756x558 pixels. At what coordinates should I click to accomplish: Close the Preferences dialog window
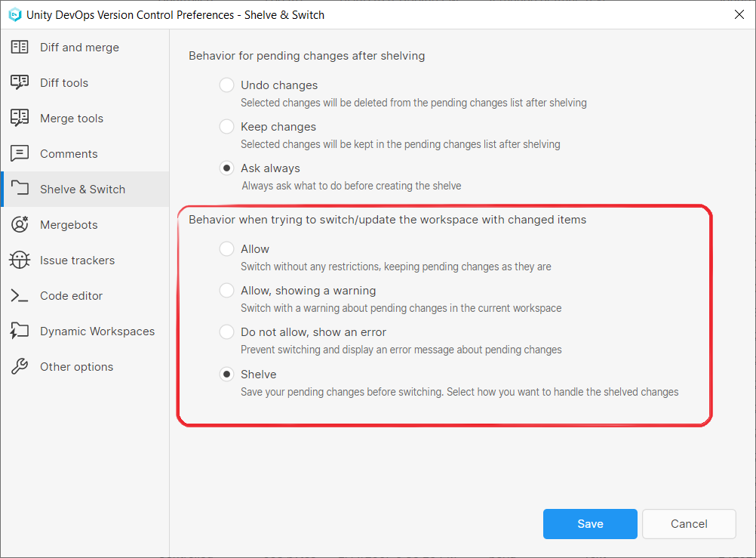pyautogui.click(x=739, y=14)
